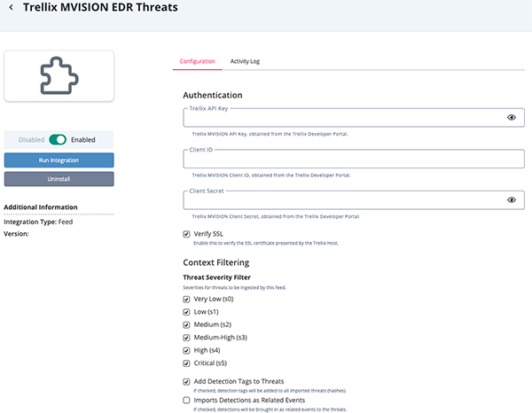Click the Context Filtering heading
Viewport: 532px width, 413px height.
216,263
